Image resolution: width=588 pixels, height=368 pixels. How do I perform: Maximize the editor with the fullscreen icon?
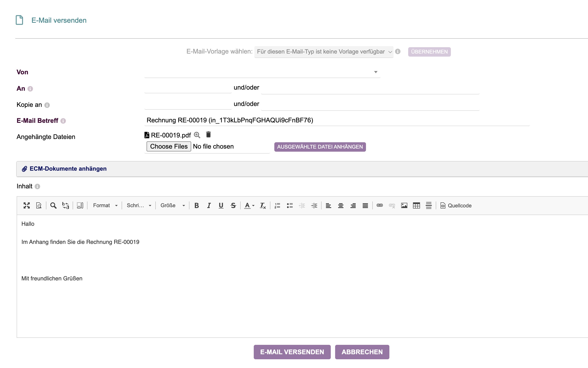tap(26, 205)
